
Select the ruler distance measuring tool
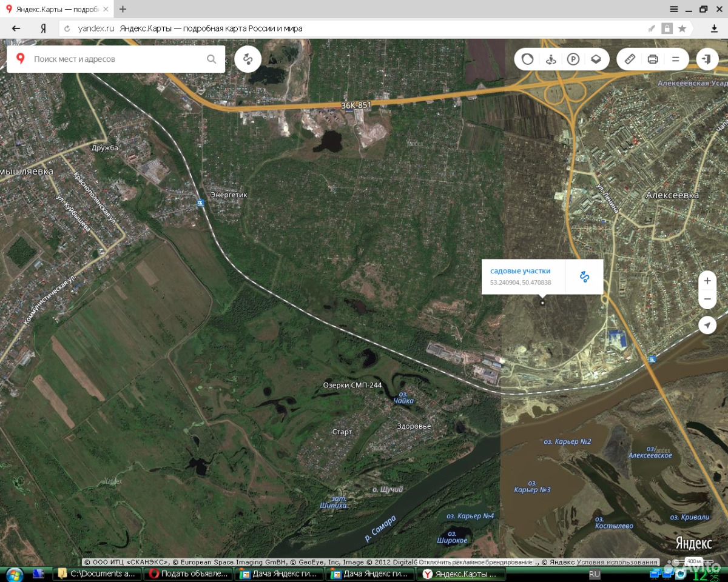[630, 59]
